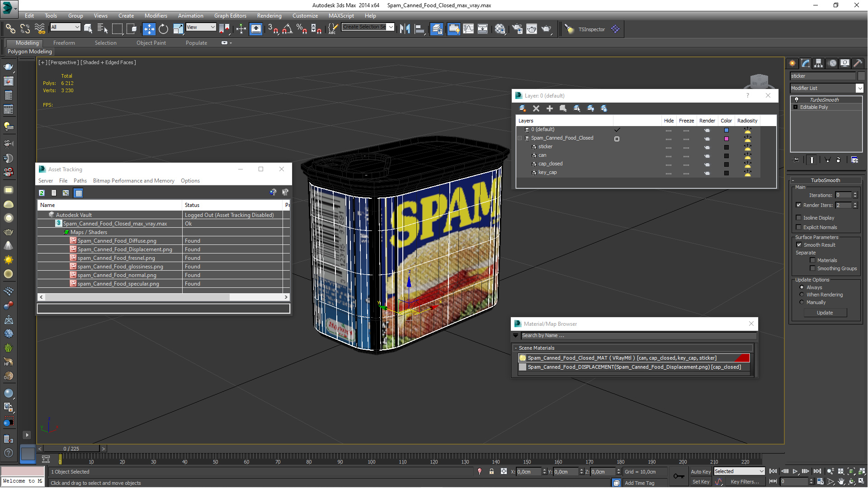Open Material/Map Browser options arrow
The width and height of the screenshot is (868, 488).
tap(516, 336)
